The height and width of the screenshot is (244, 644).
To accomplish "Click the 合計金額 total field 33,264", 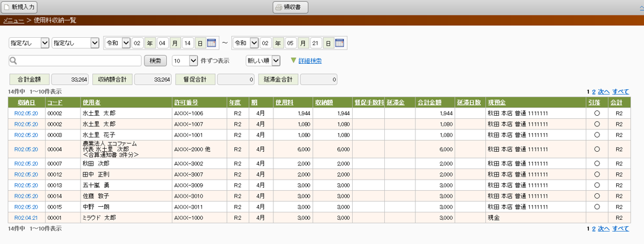I will point(69,79).
